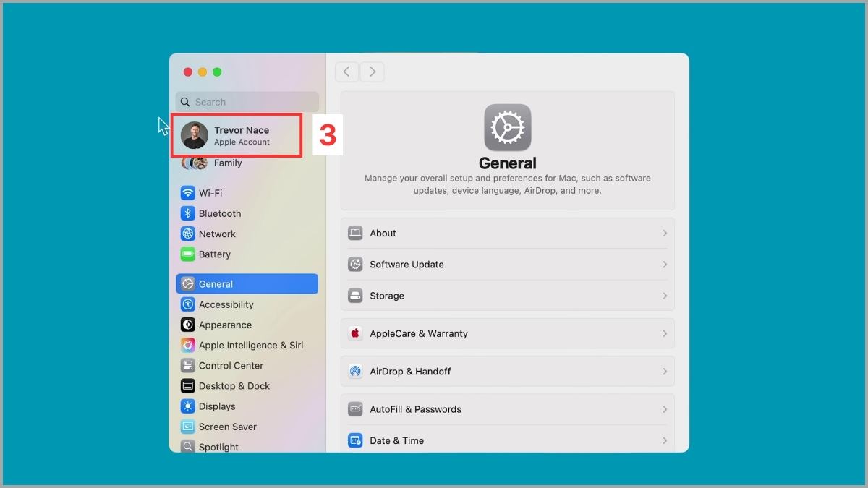Expand the About row chevron
This screenshot has width=868, height=488.
click(x=665, y=233)
